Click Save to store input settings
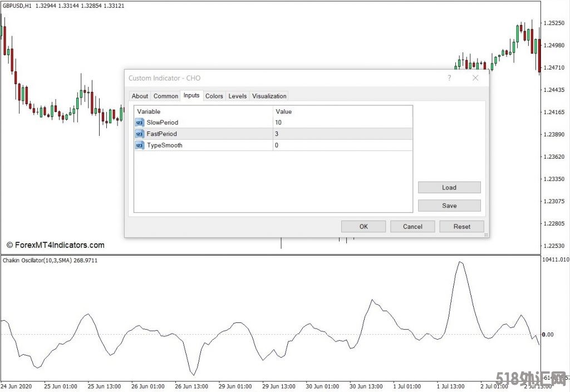Image resolution: width=570 pixels, height=392 pixels. pos(449,205)
